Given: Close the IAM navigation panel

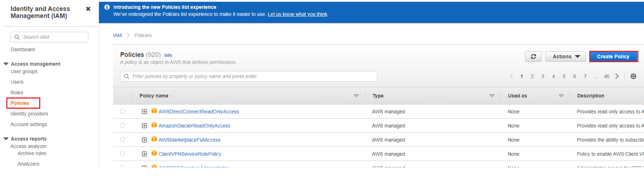Looking at the screenshot, I should tap(88, 9).
